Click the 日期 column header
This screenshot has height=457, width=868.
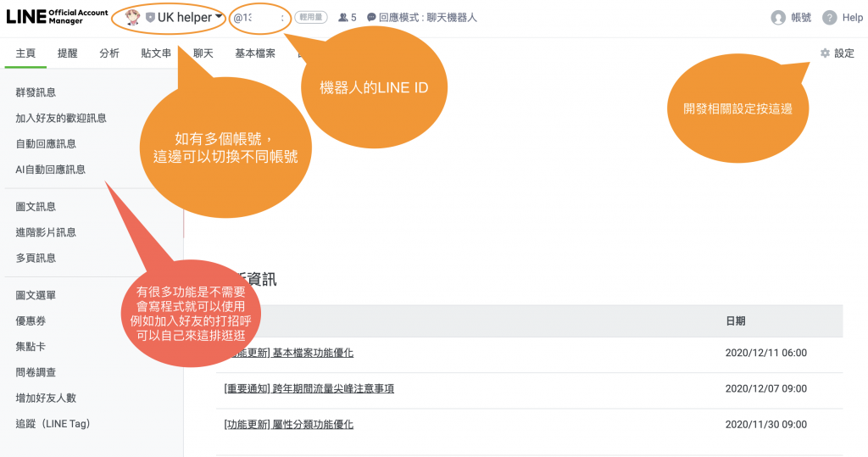tap(735, 320)
